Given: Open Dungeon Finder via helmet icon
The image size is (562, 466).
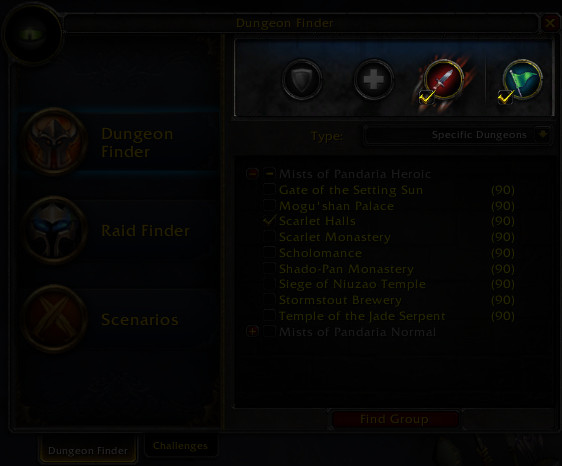Looking at the screenshot, I should tap(54, 141).
